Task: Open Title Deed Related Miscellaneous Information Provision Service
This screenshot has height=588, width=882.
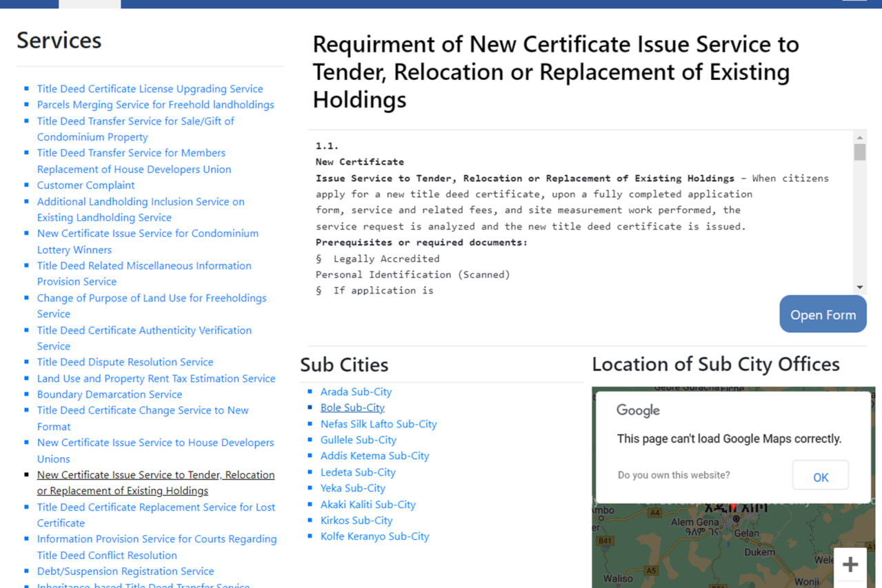Action: click(x=144, y=273)
